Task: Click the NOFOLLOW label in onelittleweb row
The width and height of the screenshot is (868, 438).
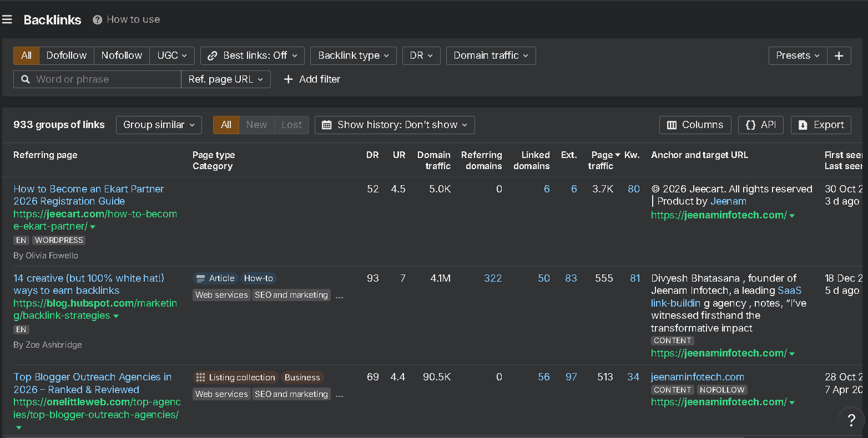Action: point(722,390)
